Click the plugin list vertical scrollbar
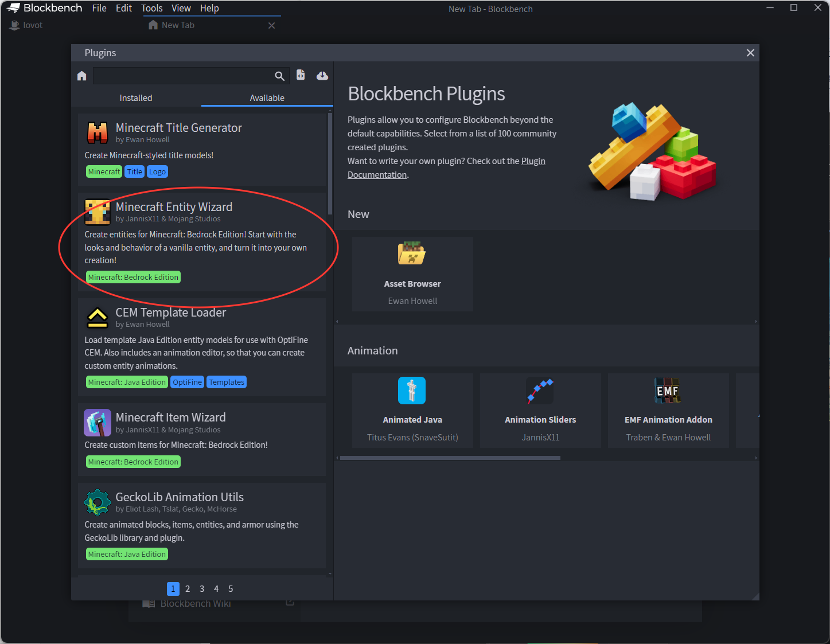 pyautogui.click(x=330, y=163)
